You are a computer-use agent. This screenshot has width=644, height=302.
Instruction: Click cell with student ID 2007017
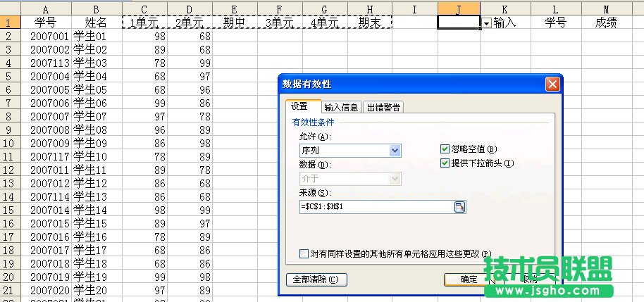coord(46,250)
